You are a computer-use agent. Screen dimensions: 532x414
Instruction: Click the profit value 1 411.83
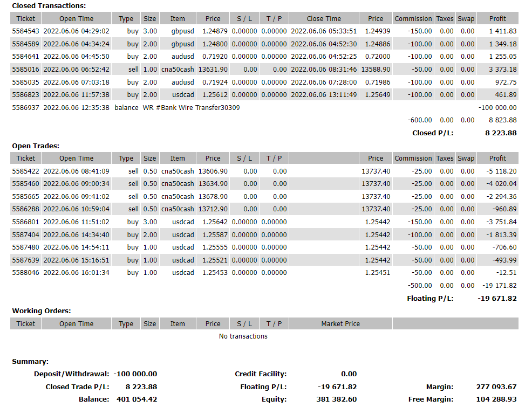pyautogui.click(x=502, y=31)
